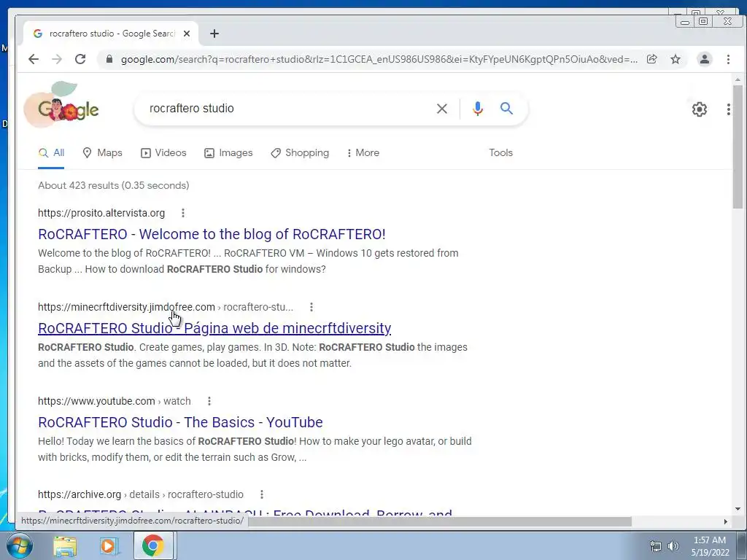Click into the rocraftero studio search field

click(286, 109)
